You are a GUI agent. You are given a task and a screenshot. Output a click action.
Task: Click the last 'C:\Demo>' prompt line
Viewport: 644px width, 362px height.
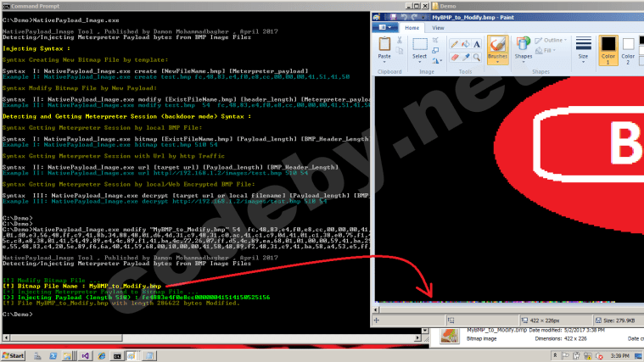pyautogui.click(x=17, y=315)
